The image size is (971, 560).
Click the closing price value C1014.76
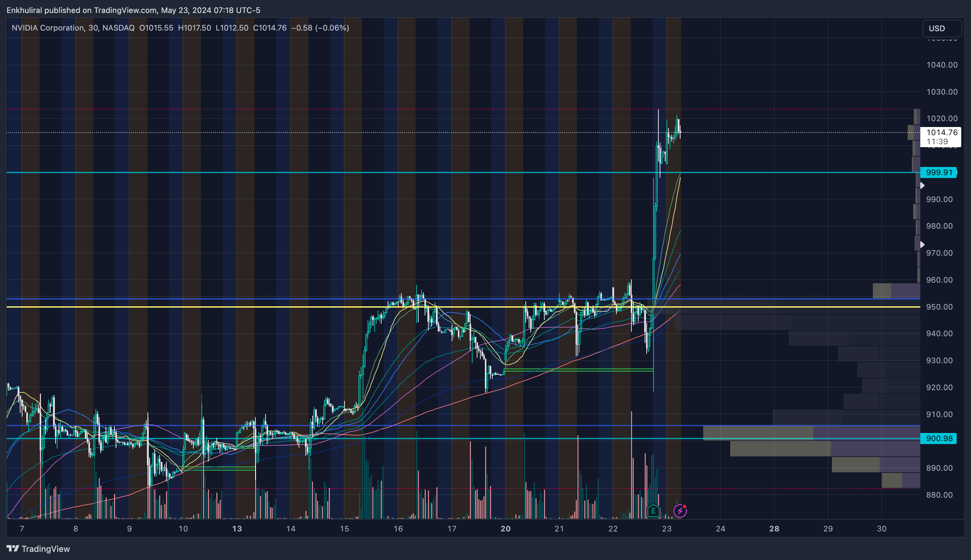coord(270,28)
